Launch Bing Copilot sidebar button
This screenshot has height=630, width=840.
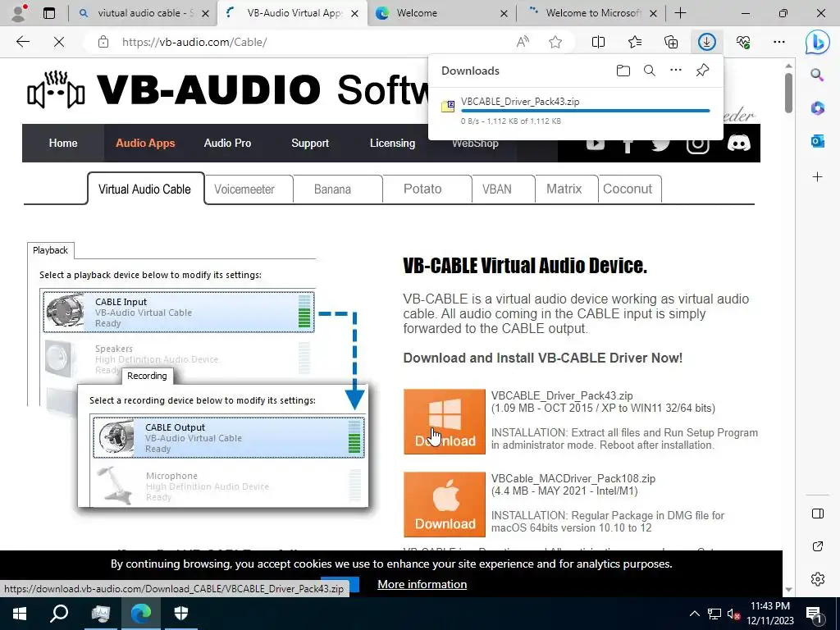(x=818, y=42)
